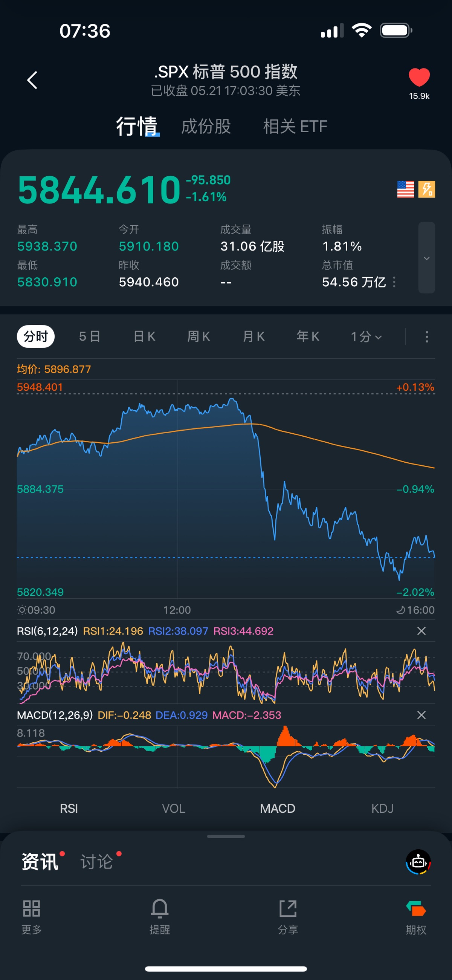Expand the quote details chevron panel

[x=426, y=258]
